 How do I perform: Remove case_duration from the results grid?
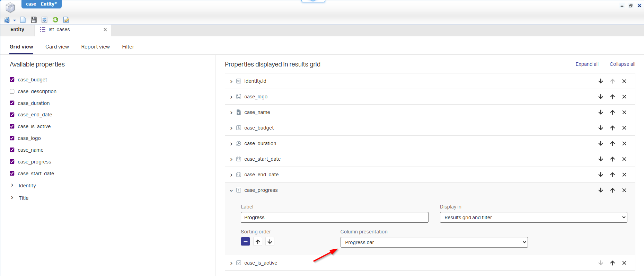(624, 143)
